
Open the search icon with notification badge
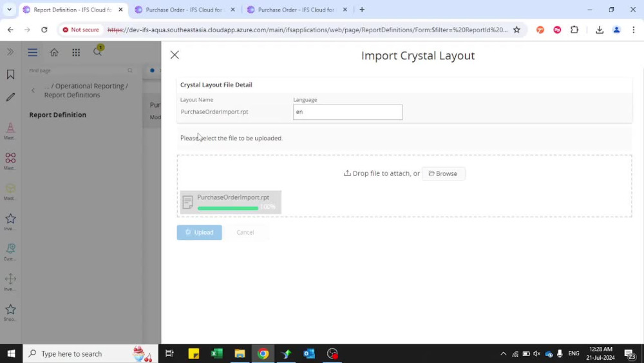[x=98, y=52]
